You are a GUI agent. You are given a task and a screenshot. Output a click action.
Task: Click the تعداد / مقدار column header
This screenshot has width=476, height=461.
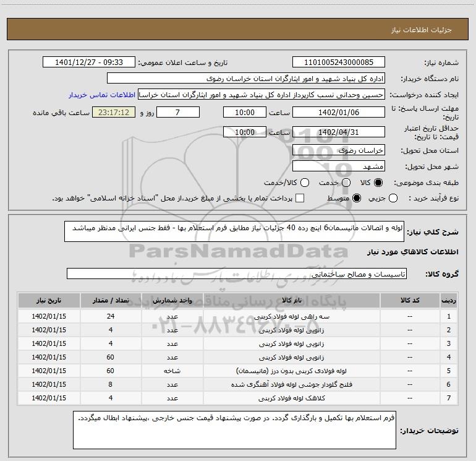(111, 300)
